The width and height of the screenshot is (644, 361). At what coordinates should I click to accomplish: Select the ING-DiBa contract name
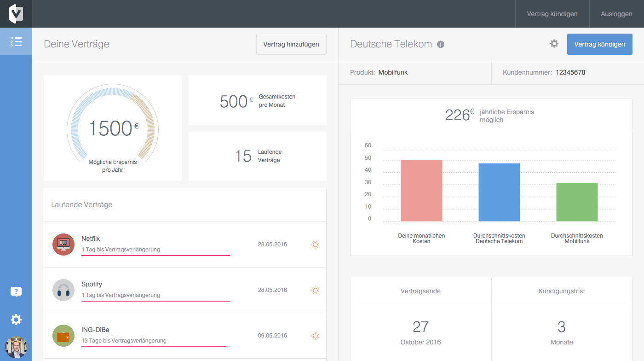coord(95,330)
